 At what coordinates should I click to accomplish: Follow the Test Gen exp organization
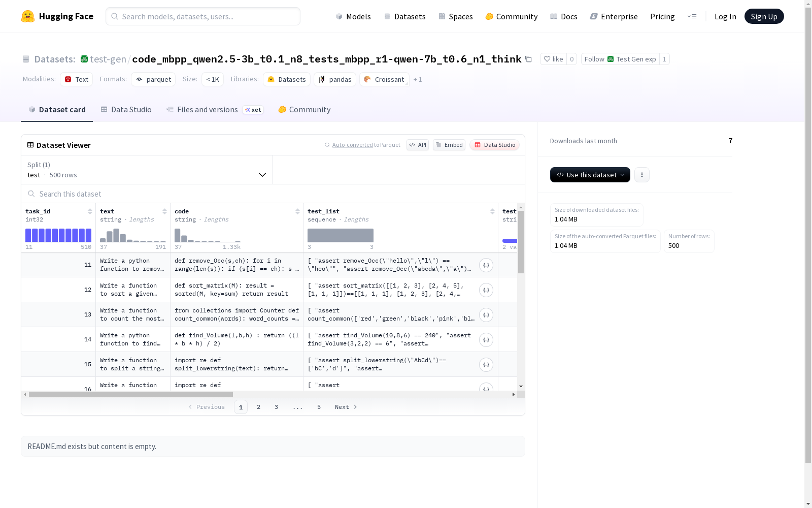click(620, 59)
